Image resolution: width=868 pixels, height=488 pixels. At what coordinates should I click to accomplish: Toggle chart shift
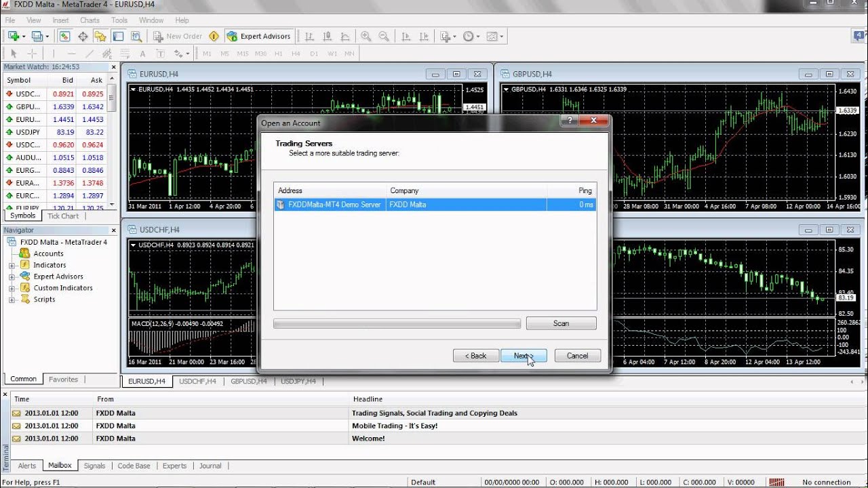423,36
